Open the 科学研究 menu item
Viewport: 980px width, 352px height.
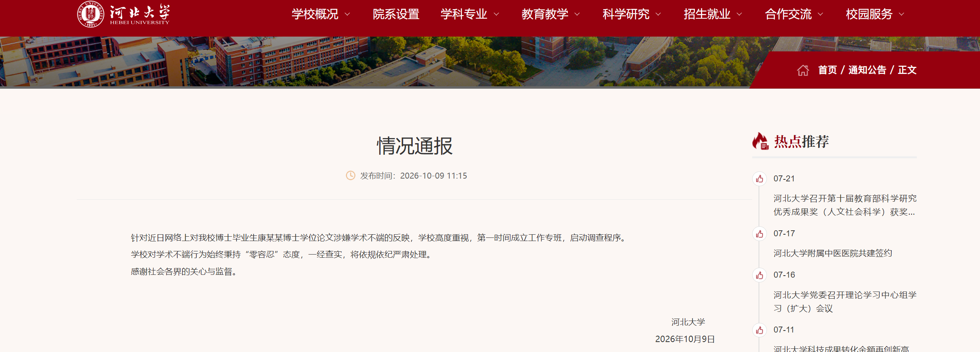pos(626,14)
